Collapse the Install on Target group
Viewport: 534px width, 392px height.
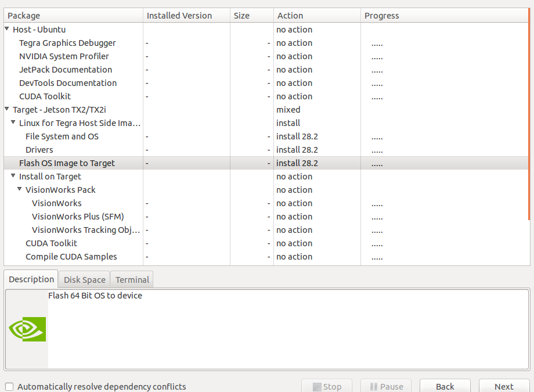pyautogui.click(x=13, y=177)
